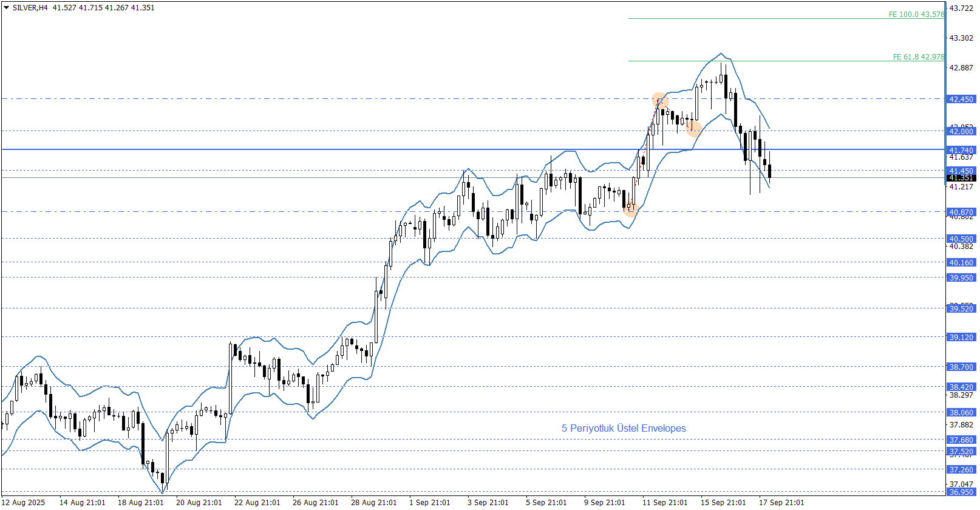Click the FE 100.0 43.578 Fibonacci label
This screenshot has height=510, width=980.
(x=916, y=14)
